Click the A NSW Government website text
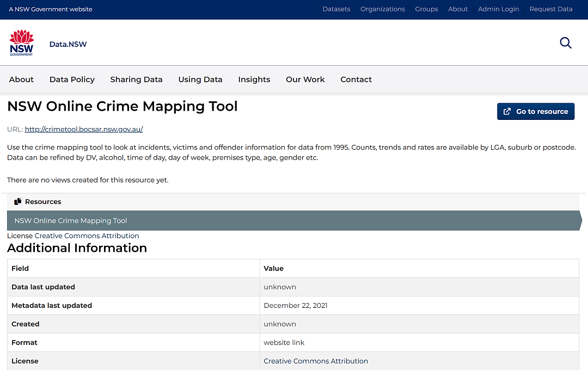Viewport: 588px width, 370px height. 51,9
